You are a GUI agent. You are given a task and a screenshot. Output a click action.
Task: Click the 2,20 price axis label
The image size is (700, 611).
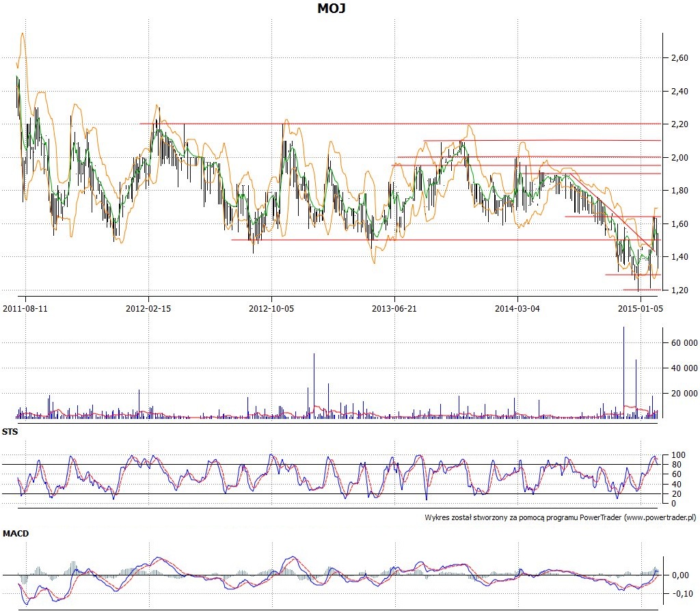(679, 124)
